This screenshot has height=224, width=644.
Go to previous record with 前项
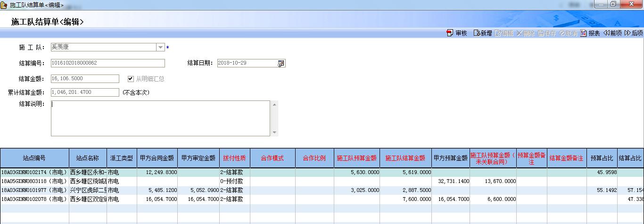[x=606, y=33]
